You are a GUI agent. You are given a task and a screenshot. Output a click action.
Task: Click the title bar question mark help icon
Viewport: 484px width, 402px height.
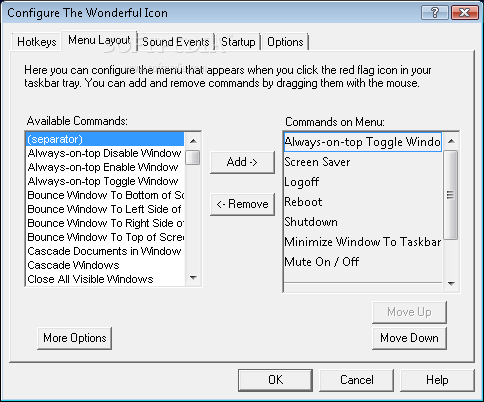coord(435,13)
